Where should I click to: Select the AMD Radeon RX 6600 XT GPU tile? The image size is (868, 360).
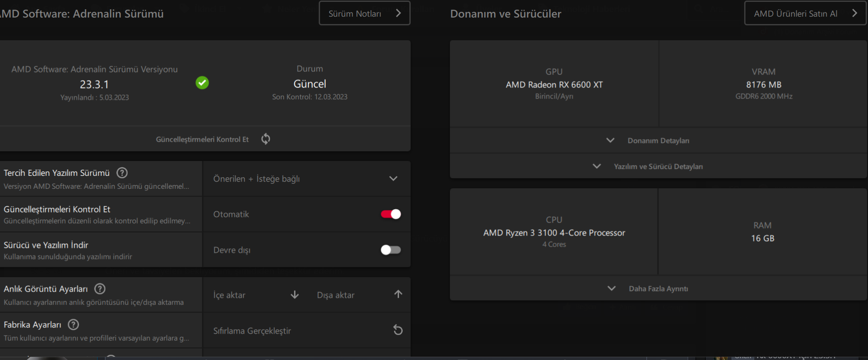554,84
